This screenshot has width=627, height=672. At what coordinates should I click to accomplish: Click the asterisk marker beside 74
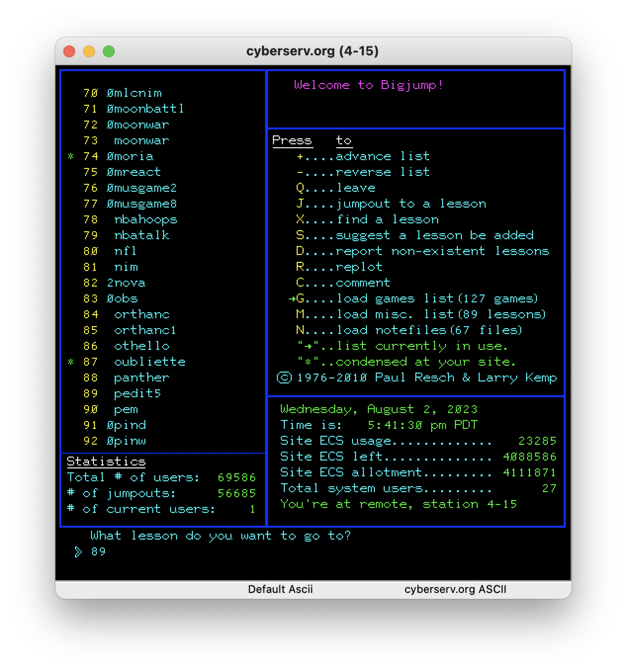click(x=71, y=156)
